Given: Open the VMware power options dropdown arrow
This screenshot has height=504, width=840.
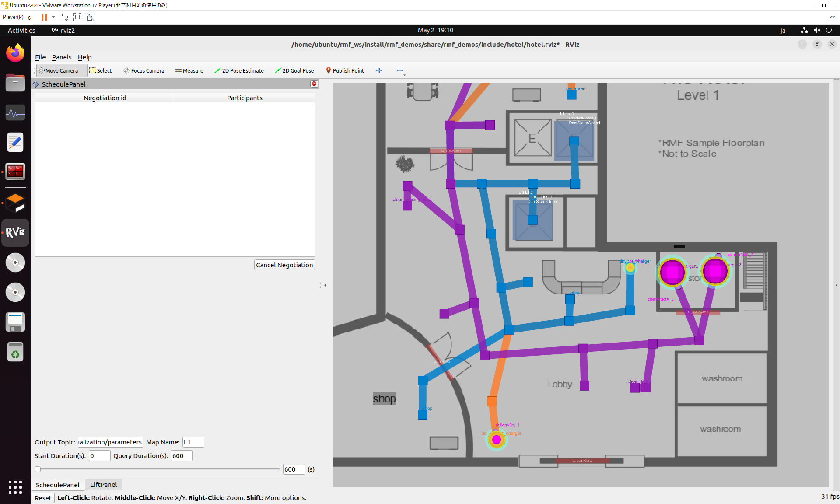Looking at the screenshot, I should coord(53,17).
